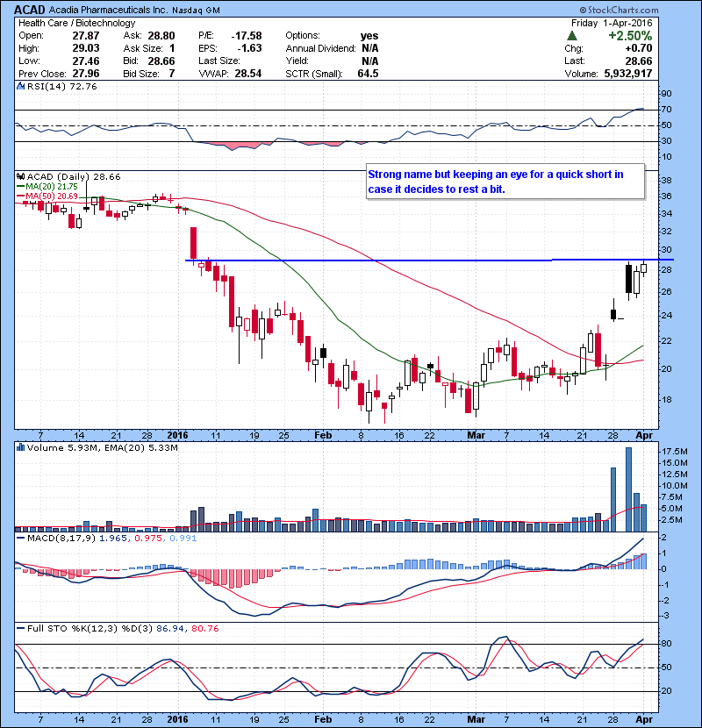The image size is (702, 728).
Task: Click the latest white candlestick near 28.66
Action: (x=643, y=268)
